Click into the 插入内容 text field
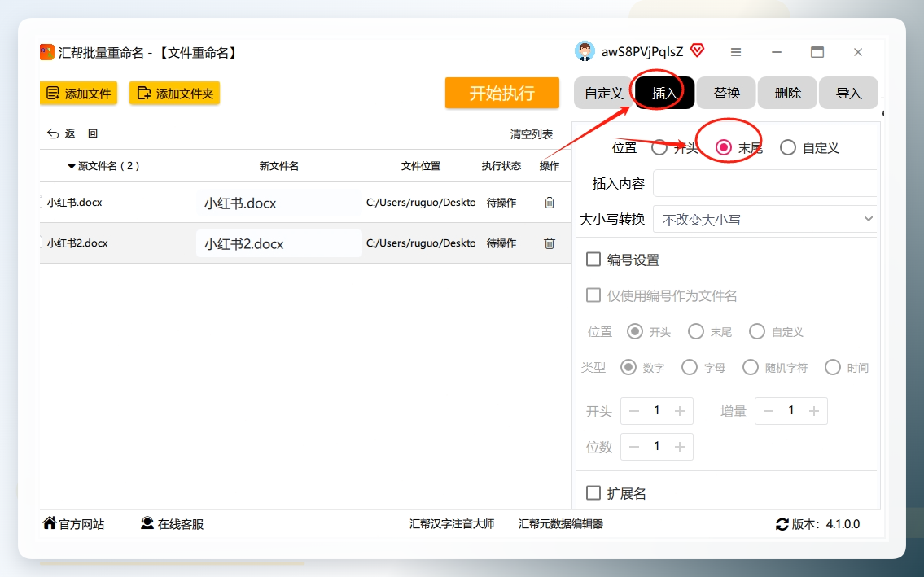924x577 pixels. coord(765,183)
